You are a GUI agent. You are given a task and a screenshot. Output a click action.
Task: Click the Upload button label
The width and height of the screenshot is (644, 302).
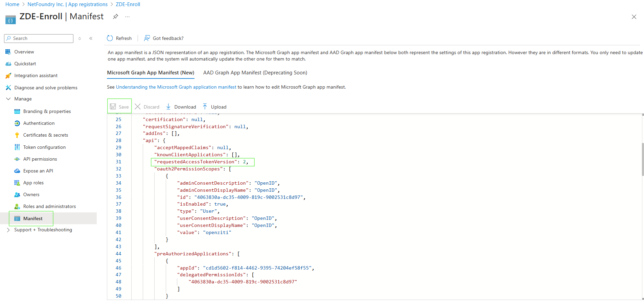point(218,107)
